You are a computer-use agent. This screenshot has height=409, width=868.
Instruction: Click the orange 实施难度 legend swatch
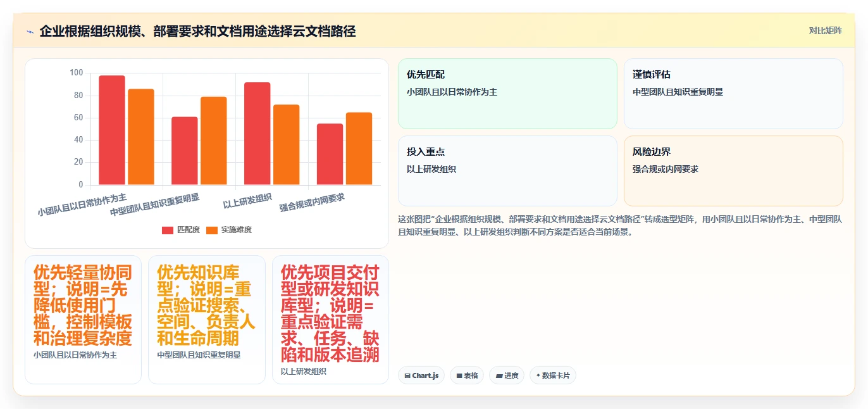[212, 230]
